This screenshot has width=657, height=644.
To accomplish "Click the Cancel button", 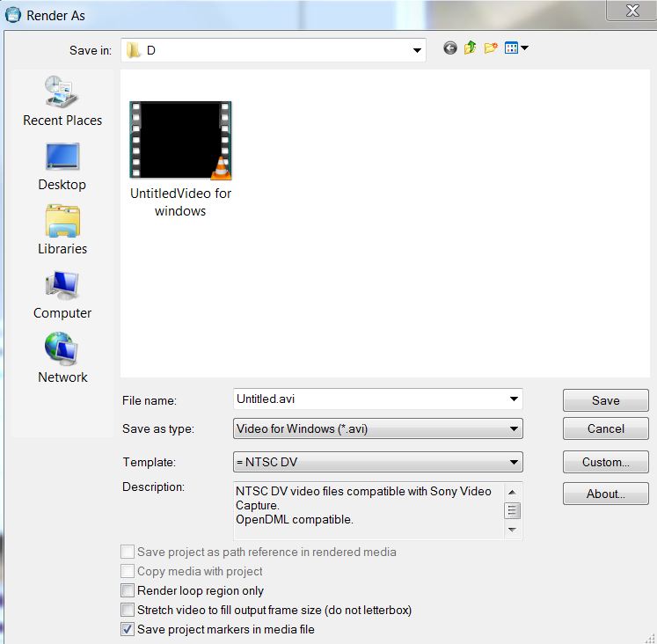I will coord(605,428).
